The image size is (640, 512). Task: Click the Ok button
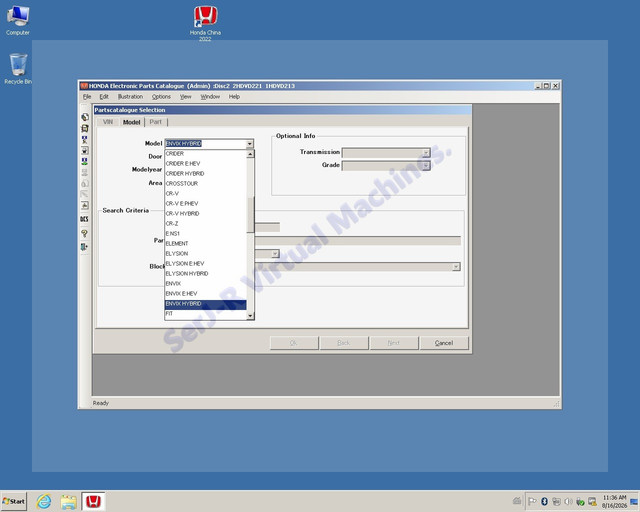coord(294,343)
